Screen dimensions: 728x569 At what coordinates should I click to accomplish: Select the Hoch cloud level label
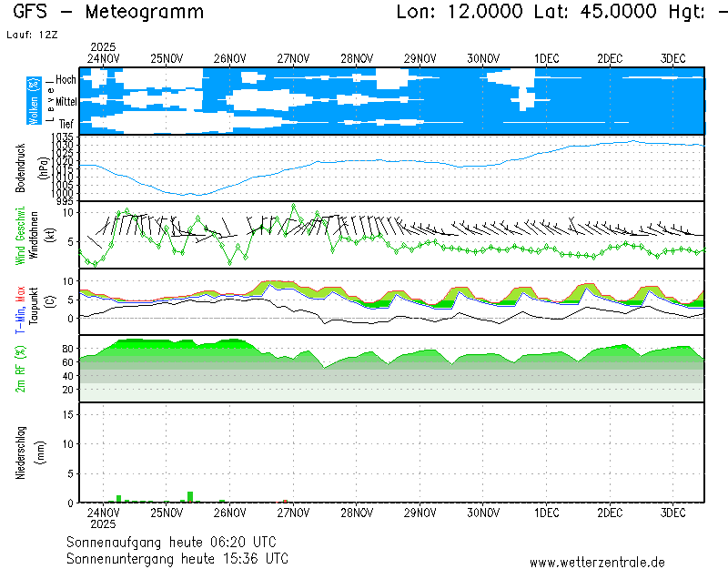point(66,80)
